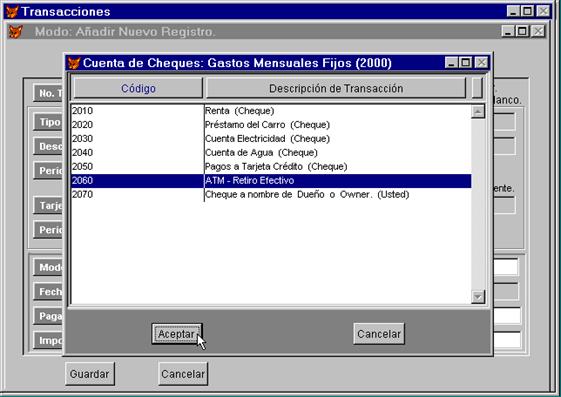Close the Añadir Nuevo Registro window
561x397 pixels.
538,31
